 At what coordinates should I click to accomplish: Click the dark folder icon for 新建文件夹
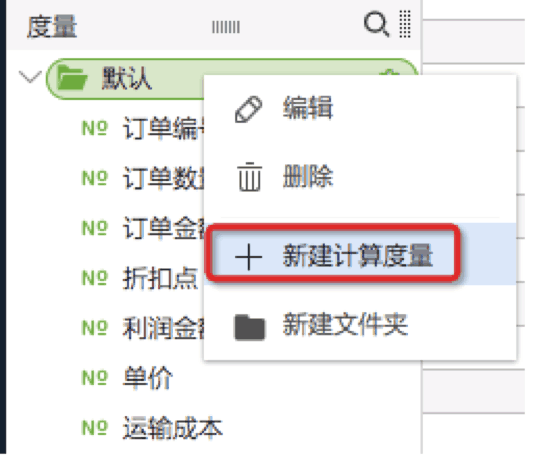click(250, 327)
